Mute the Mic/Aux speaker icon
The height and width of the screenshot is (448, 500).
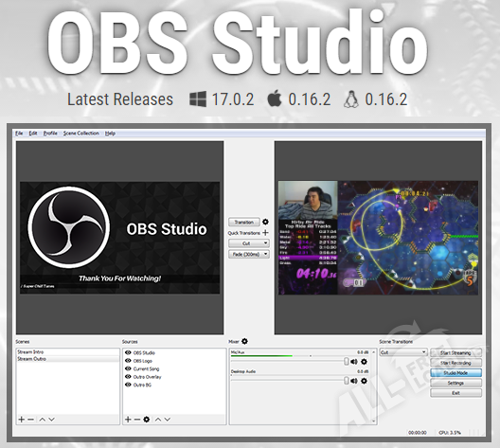354,362
